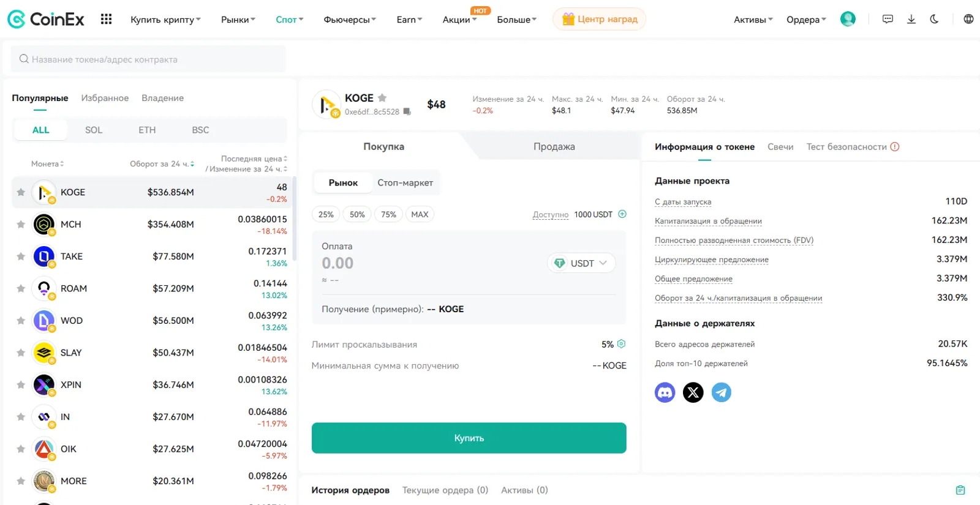Adjust slippage limit settings icon
Screen dimensions: 980x505
click(622, 344)
